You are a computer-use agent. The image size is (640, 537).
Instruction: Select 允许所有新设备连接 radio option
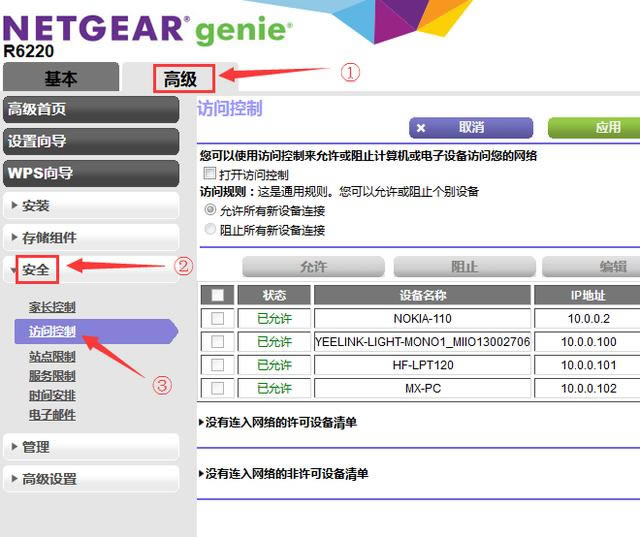tap(210, 210)
